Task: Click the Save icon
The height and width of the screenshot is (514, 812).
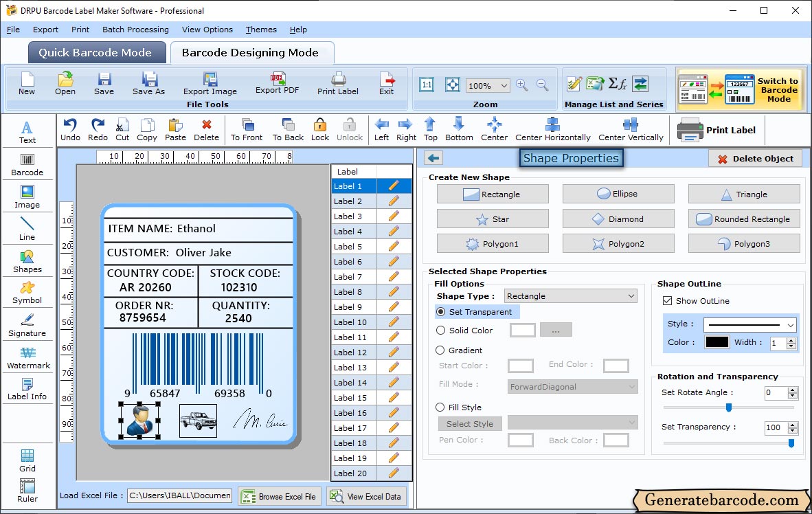Action: [104, 83]
